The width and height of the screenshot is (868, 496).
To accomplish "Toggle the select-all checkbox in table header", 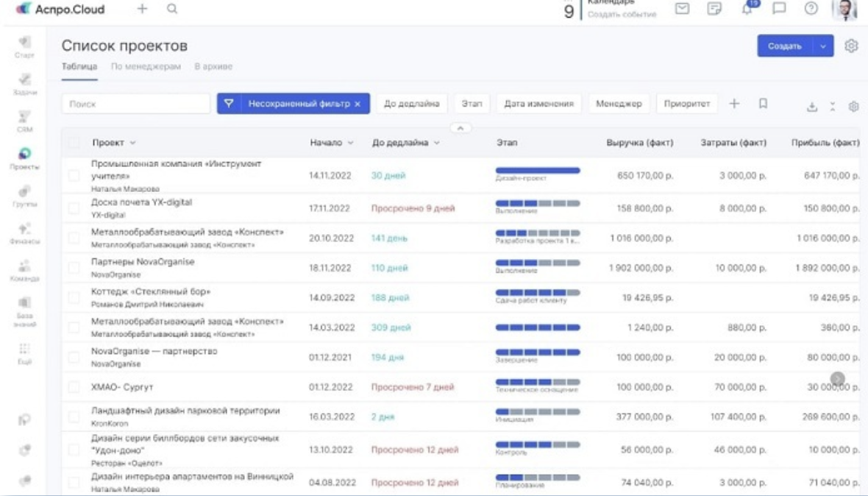I will 74,143.
